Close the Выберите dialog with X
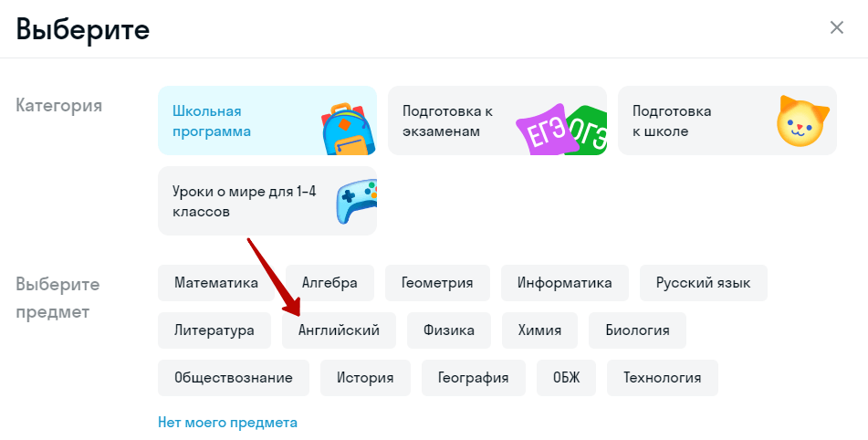 pos(836,27)
